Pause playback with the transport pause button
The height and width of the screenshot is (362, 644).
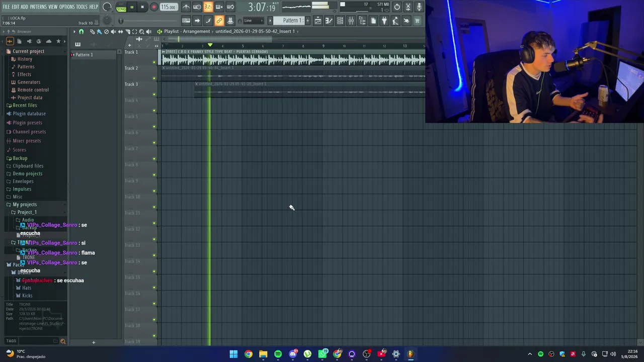[132, 7]
